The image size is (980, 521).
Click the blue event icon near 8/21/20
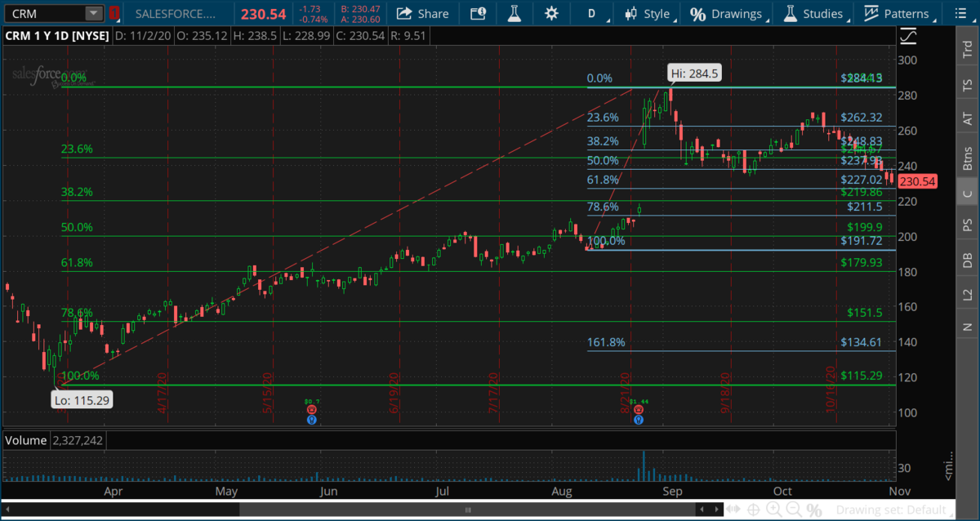tap(638, 420)
